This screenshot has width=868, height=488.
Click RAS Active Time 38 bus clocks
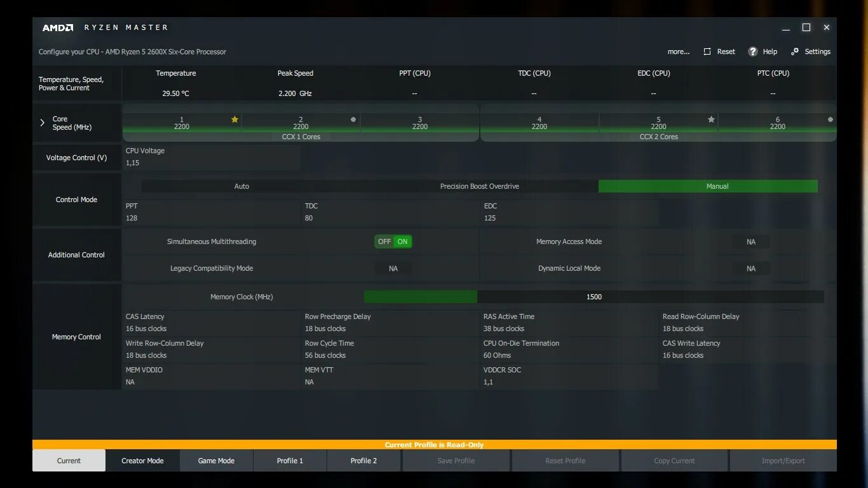click(504, 329)
